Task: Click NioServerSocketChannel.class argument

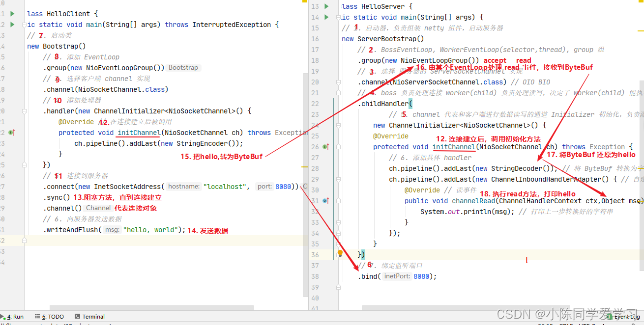Action: (448, 82)
